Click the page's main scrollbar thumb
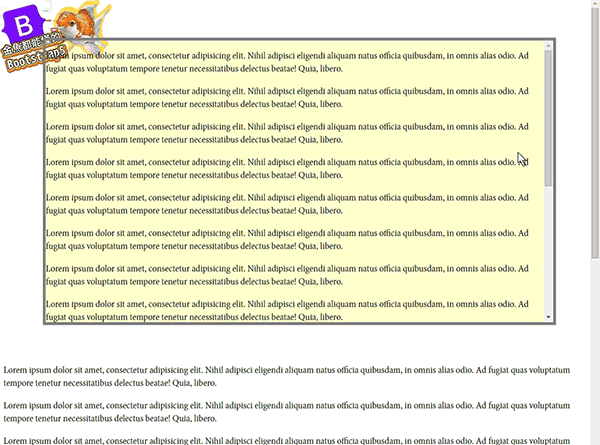 595,132
